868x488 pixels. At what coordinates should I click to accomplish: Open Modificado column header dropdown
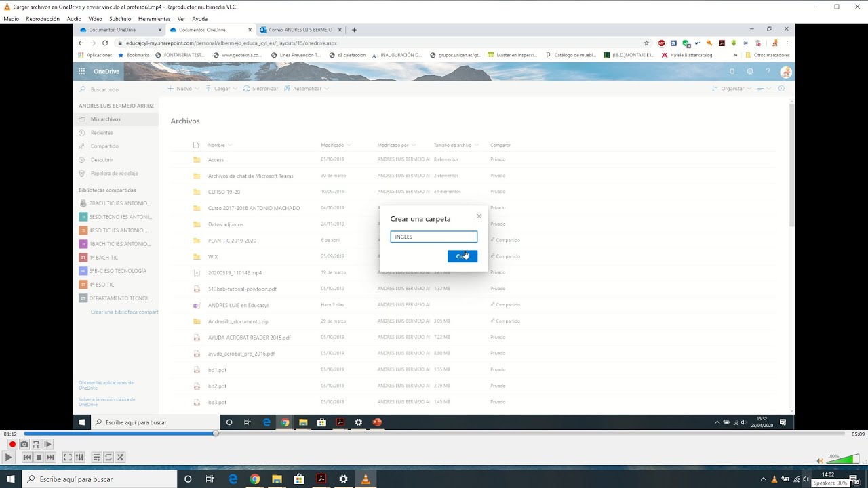pos(335,146)
